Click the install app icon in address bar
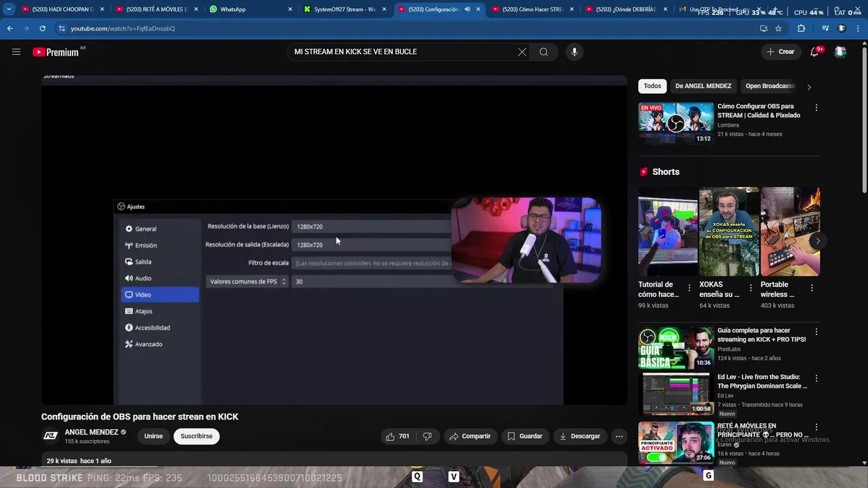This screenshot has width=868, height=488. (x=764, y=28)
